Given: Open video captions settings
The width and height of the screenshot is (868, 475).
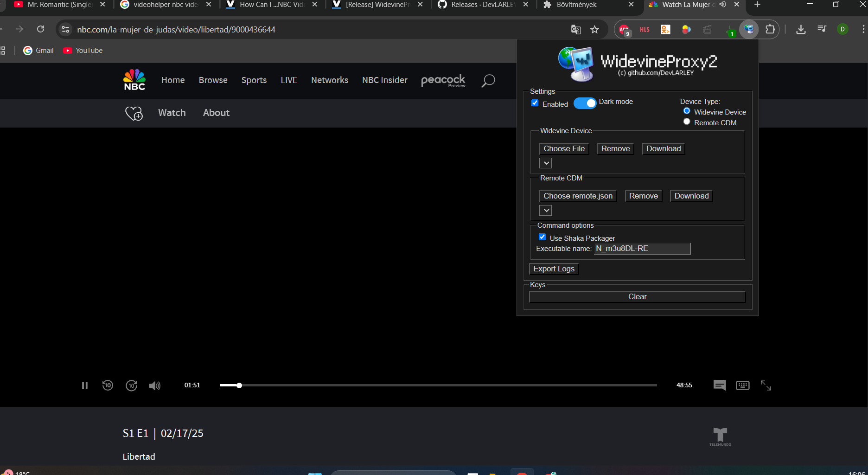Looking at the screenshot, I should [x=720, y=385].
